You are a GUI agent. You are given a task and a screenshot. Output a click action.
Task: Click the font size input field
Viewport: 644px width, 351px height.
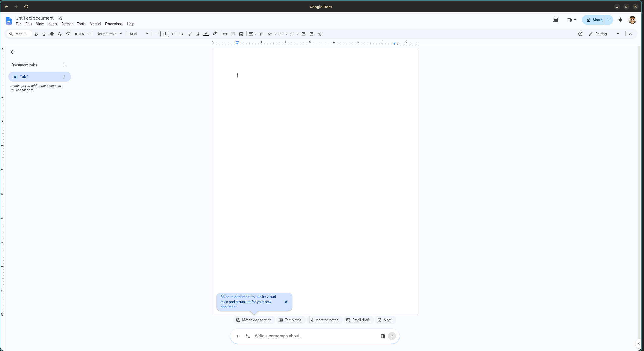click(165, 34)
